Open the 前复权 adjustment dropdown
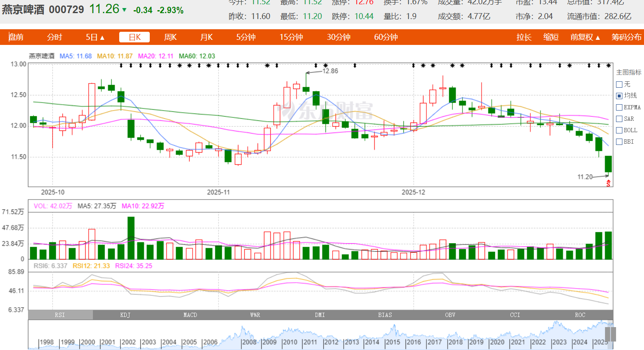The width and height of the screenshot is (644, 350). [x=585, y=37]
